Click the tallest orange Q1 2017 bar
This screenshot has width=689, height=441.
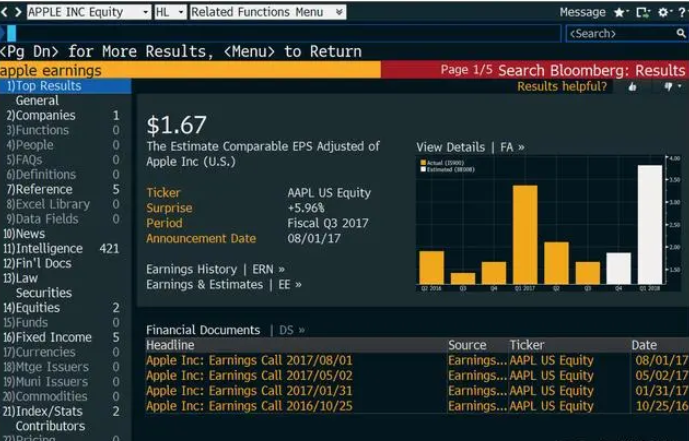click(525, 235)
